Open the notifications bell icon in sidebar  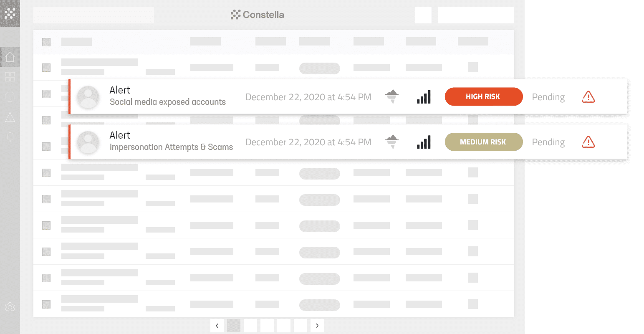click(10, 137)
